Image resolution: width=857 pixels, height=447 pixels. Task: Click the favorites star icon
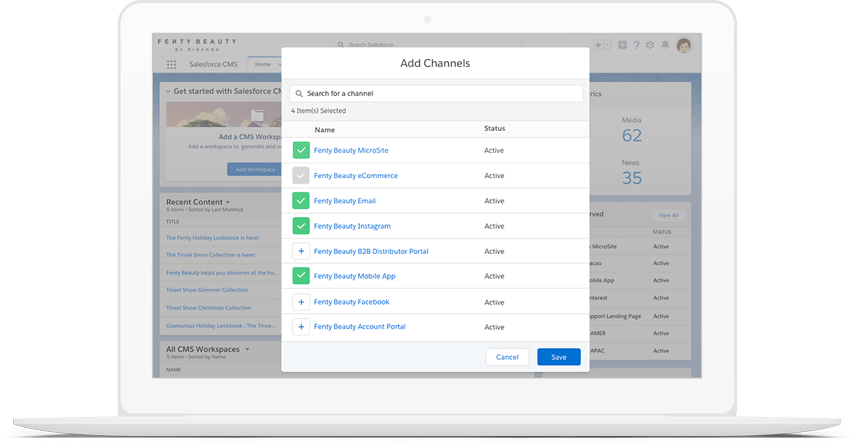pos(598,45)
